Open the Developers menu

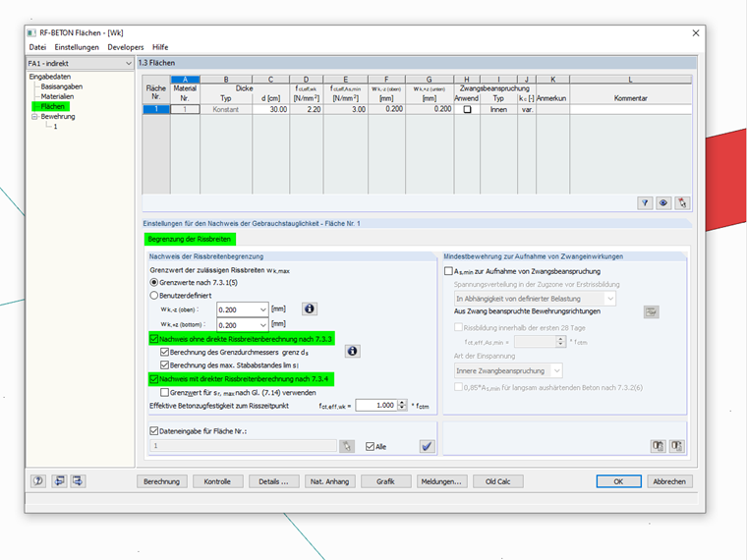125,47
